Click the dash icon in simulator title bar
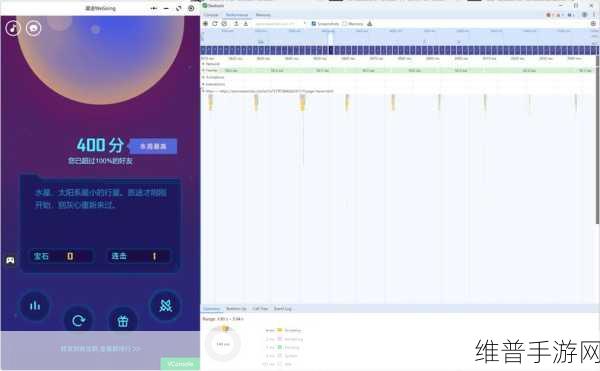 click(166, 8)
